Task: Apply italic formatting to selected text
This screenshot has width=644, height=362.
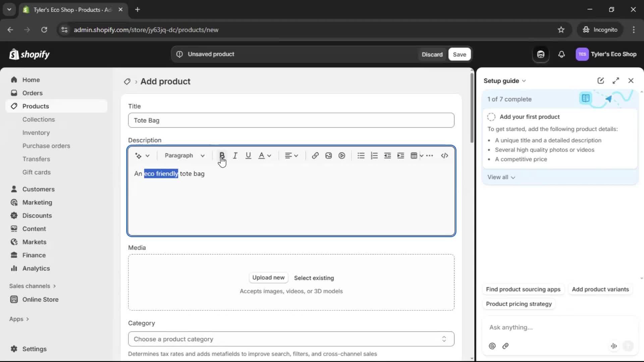Action: tap(235, 156)
